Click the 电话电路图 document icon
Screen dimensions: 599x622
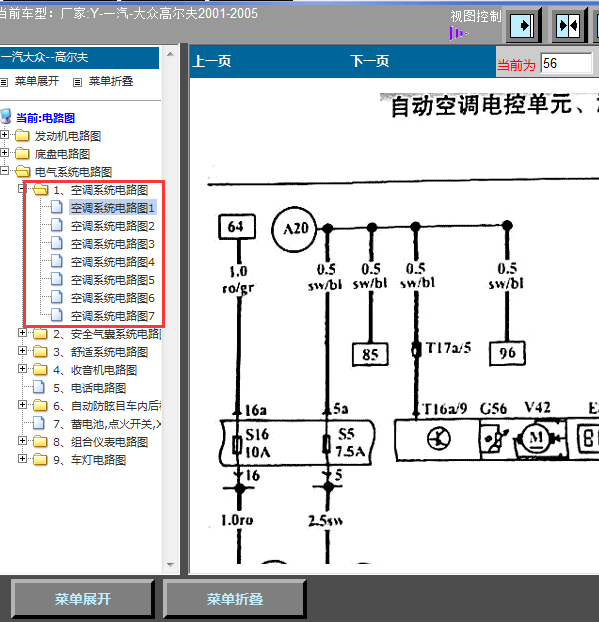(39, 387)
